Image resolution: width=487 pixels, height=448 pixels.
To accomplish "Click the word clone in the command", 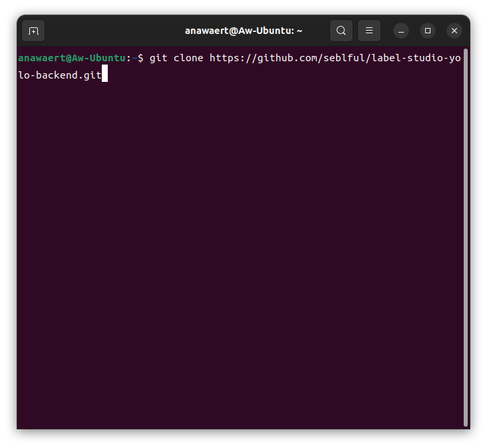I will click(x=188, y=58).
